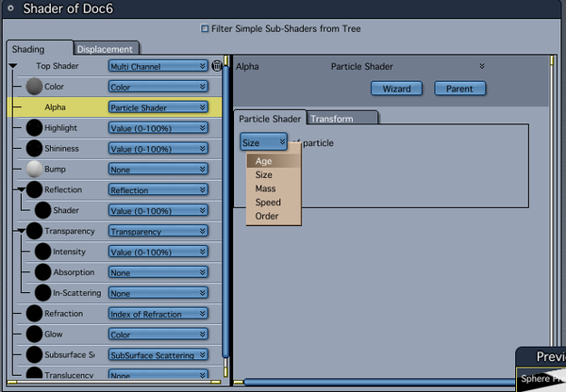
Task: Click the Color channel preview sphere
Action: 34,87
